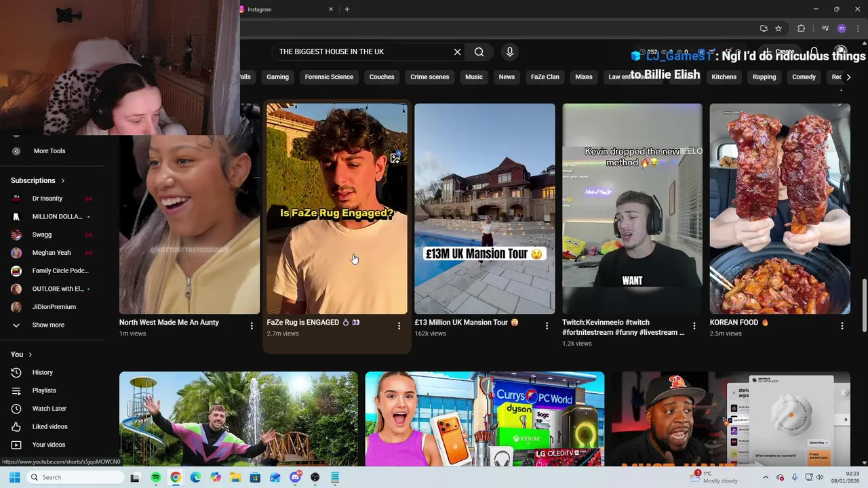Image resolution: width=868 pixels, height=488 pixels.
Task: Open Chrome profile avatar 'm'
Action: pyautogui.click(x=842, y=28)
